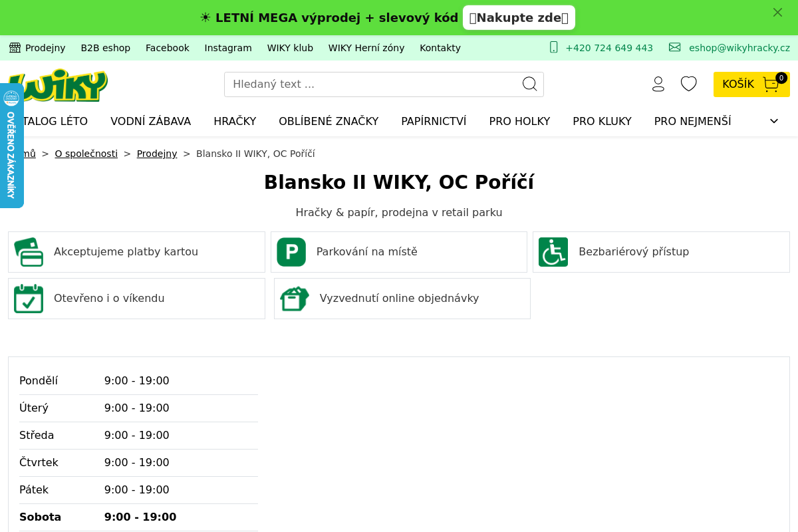
Task: Go to O společnosti breadcrumb
Action: (x=86, y=154)
